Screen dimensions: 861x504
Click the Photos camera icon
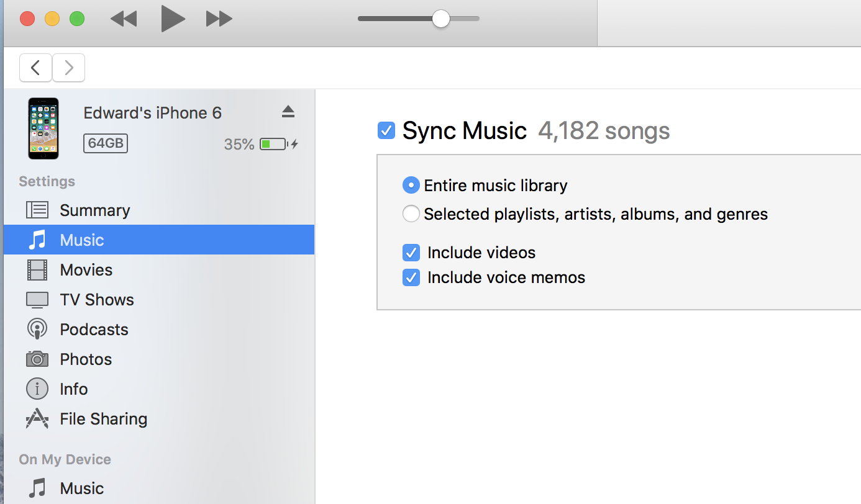37,359
